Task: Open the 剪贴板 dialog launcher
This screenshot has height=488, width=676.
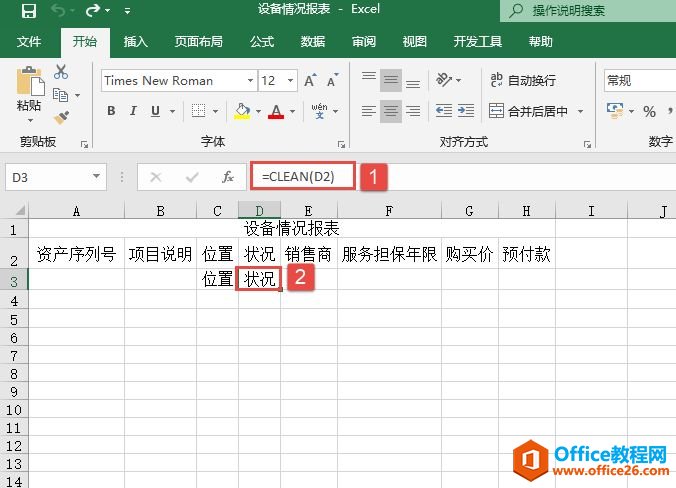Action: pyautogui.click(x=84, y=144)
